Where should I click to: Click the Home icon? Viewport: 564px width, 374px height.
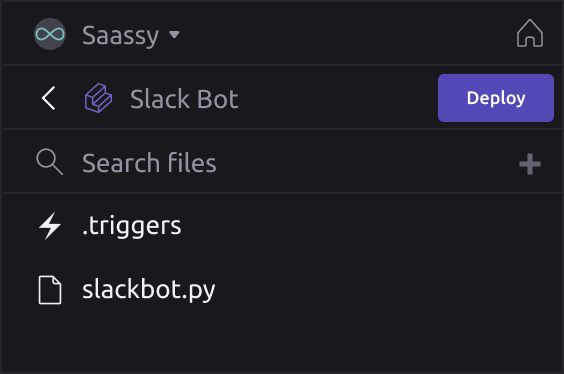pyautogui.click(x=530, y=33)
